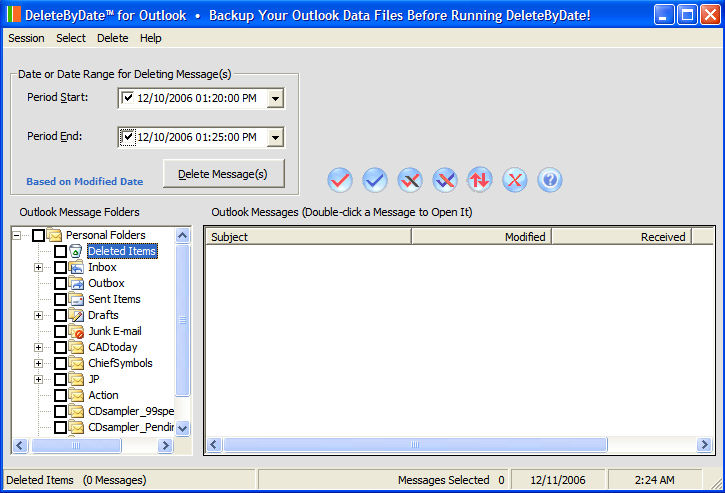
Task: Click the DeleteByDate title bar app icon
Action: pos(13,14)
